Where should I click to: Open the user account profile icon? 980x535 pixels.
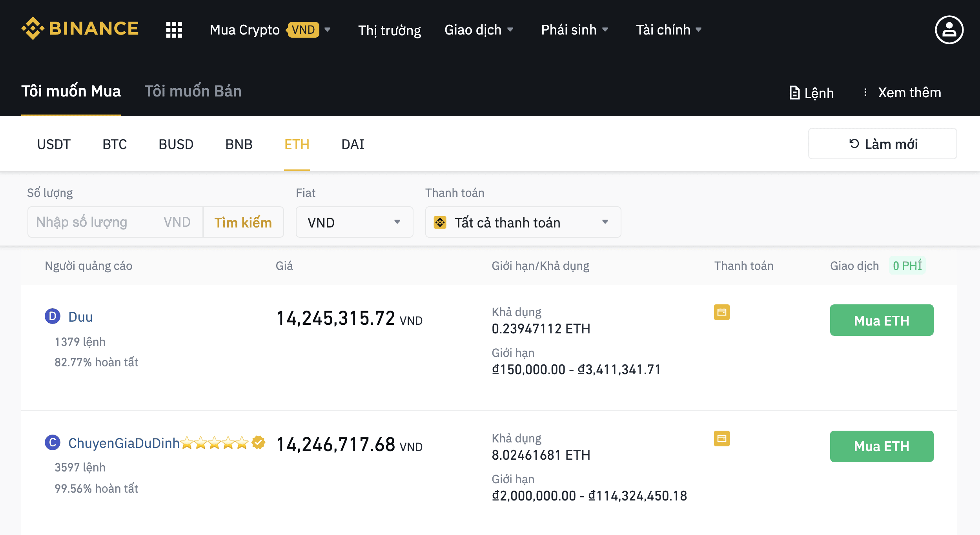pos(949,30)
